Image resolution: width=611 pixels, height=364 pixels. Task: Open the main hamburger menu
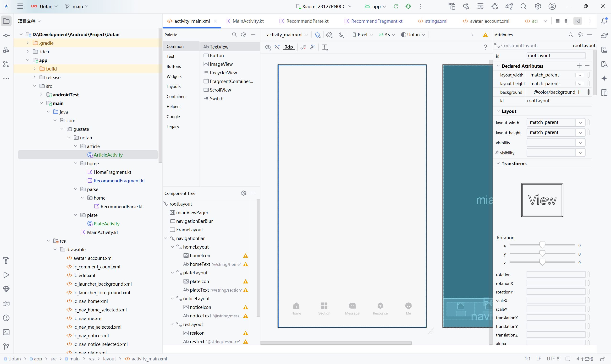20,6
